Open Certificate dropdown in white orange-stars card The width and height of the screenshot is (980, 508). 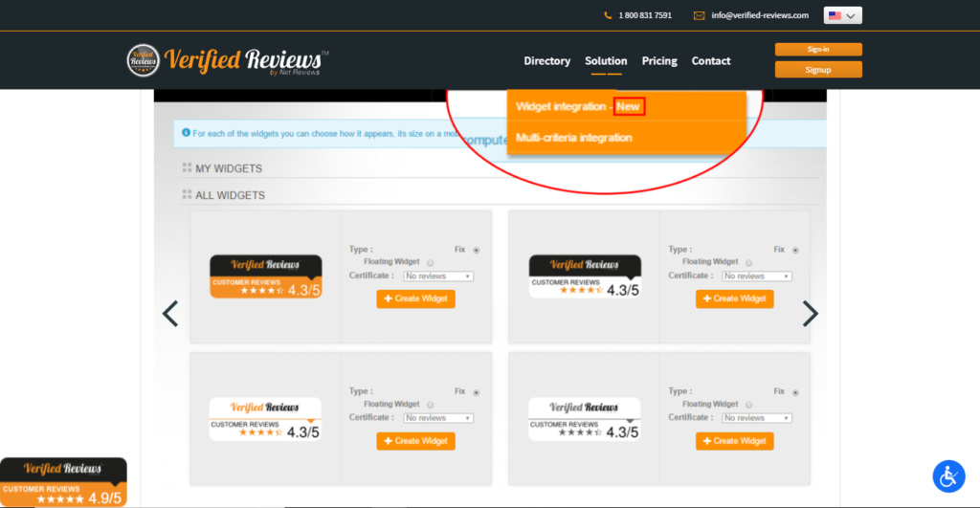coord(438,418)
